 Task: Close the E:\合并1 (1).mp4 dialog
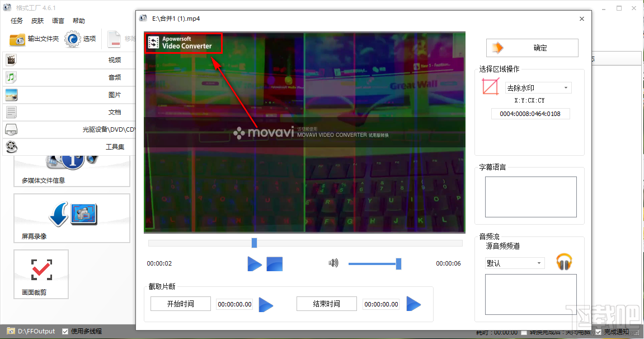[581, 19]
